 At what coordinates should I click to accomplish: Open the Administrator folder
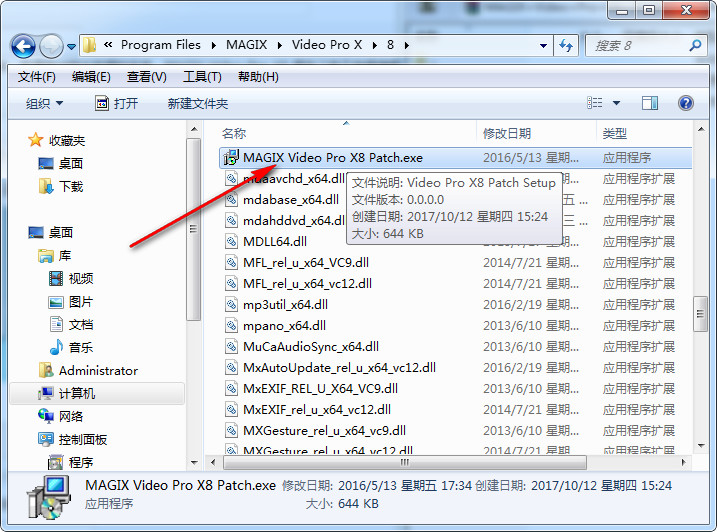pyautogui.click(x=98, y=371)
